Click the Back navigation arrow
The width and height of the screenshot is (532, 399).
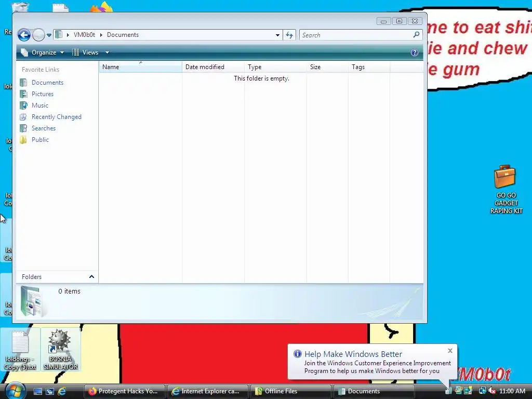[x=24, y=35]
